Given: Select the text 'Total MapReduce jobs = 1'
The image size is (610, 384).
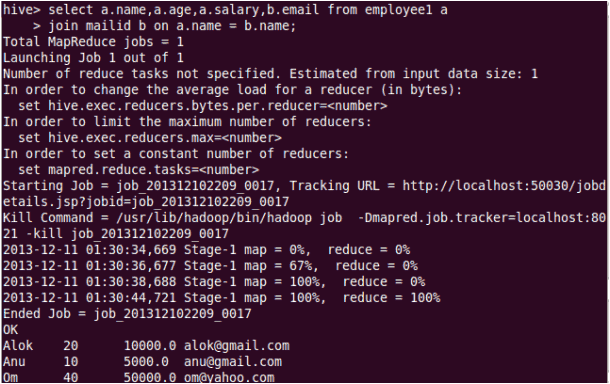Looking at the screenshot, I should tap(93, 42).
